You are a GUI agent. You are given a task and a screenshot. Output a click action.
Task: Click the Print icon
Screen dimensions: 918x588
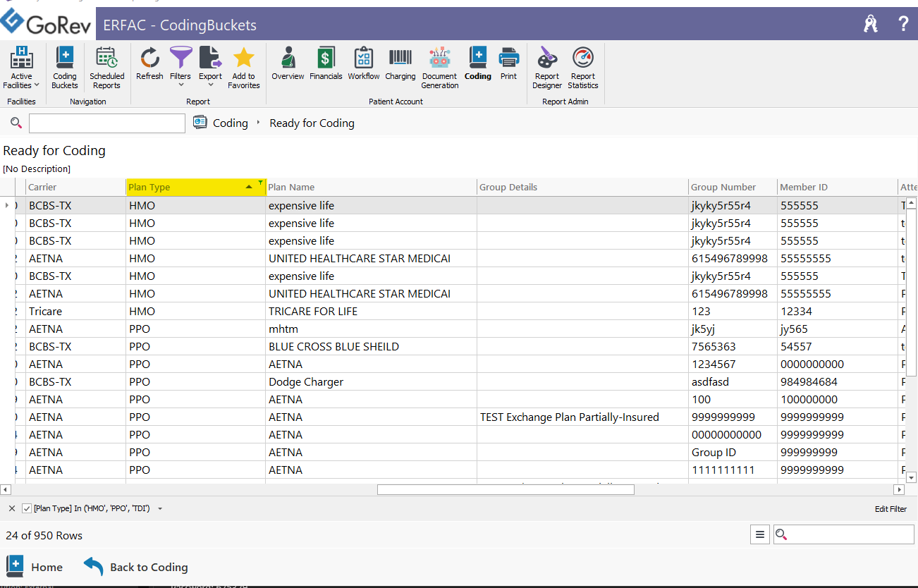(508, 63)
